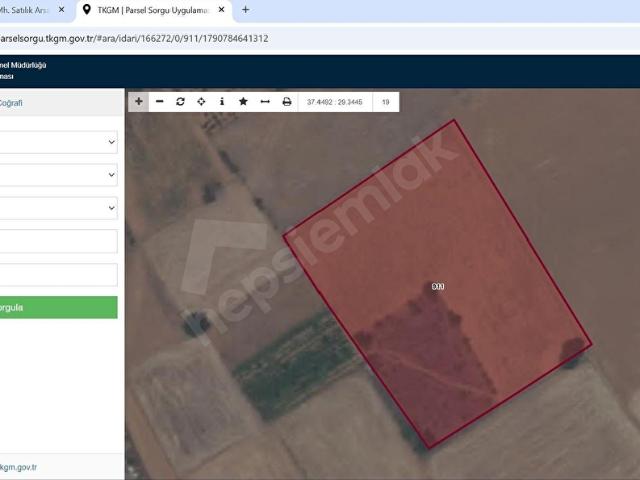Switch to TKGM Parsel Sorgu browser tab
640x480 pixels.
152,10
